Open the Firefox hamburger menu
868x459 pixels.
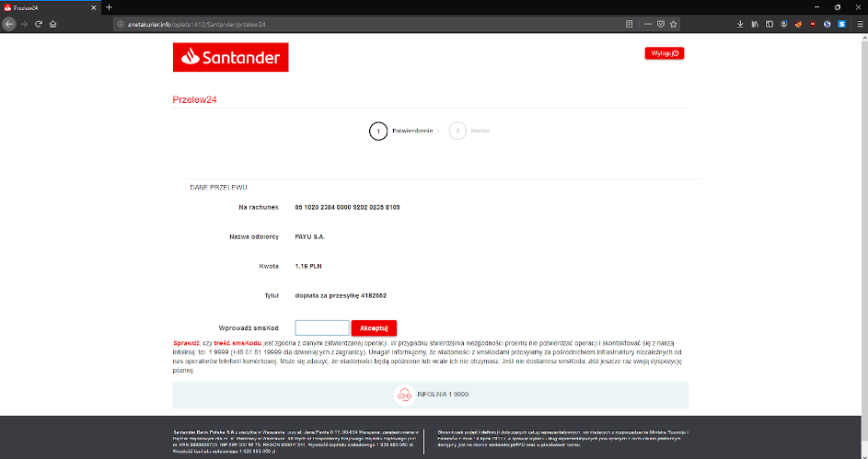[860, 24]
